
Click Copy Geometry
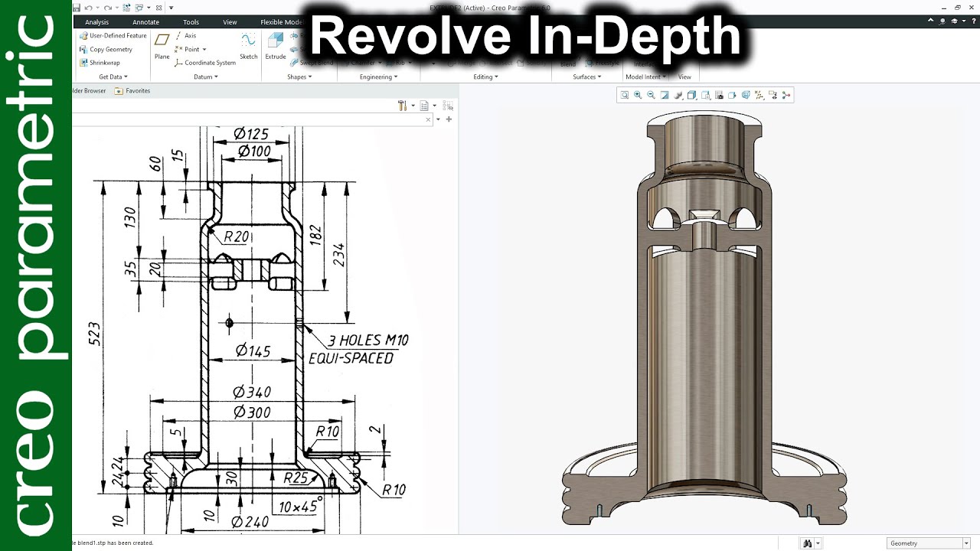pyautogui.click(x=106, y=49)
